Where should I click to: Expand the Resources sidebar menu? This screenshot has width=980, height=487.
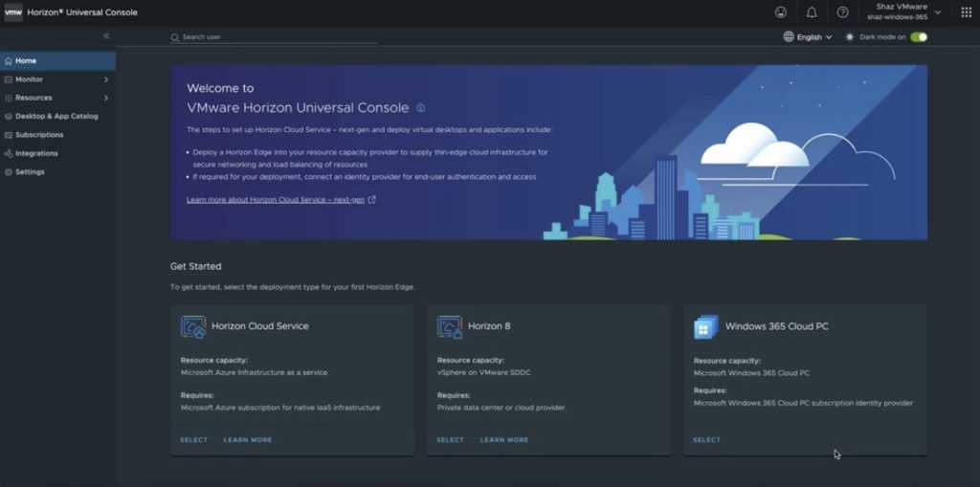tap(57, 98)
